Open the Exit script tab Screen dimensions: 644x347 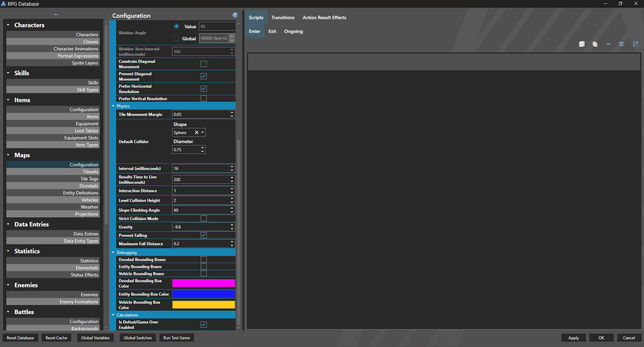272,31
